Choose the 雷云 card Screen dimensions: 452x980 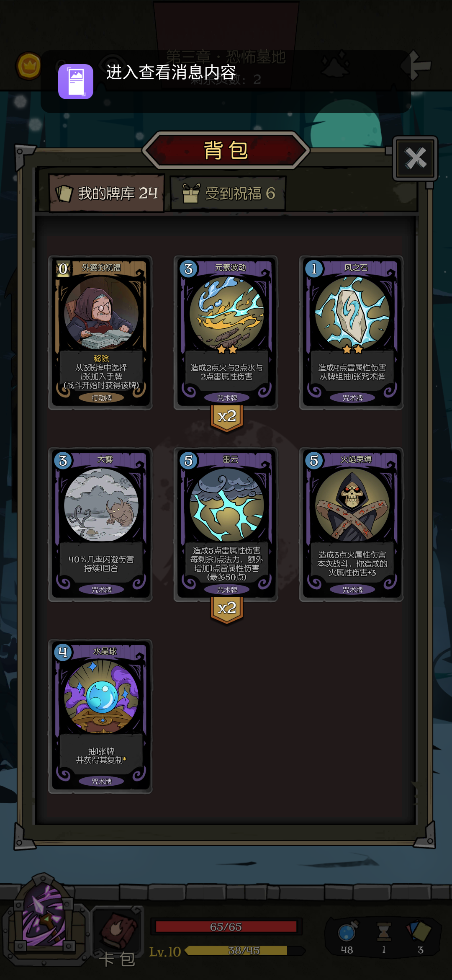[x=226, y=525]
